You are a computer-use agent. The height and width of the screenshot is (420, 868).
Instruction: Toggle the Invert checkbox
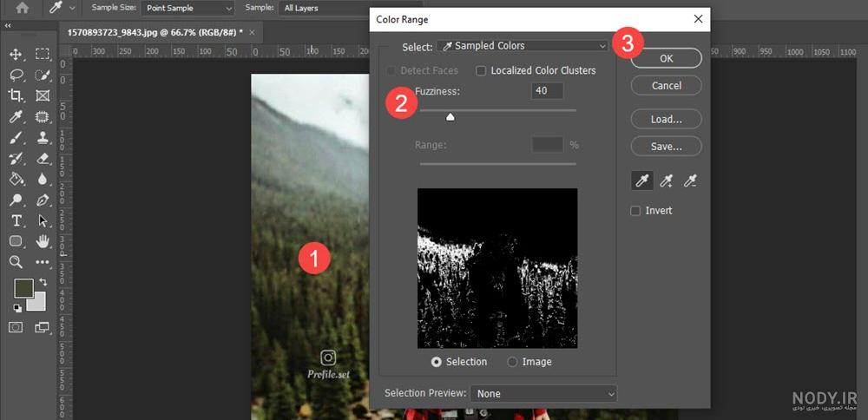click(635, 211)
